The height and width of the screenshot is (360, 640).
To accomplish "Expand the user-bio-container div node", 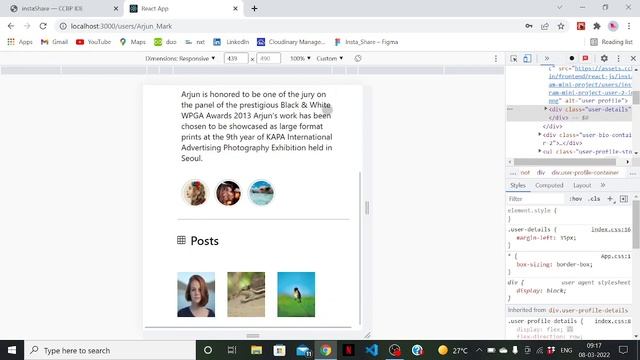I will 540,134.
